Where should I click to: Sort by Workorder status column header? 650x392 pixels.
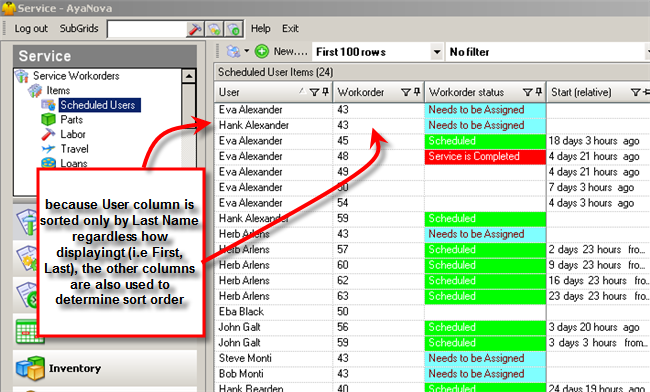pos(466,92)
